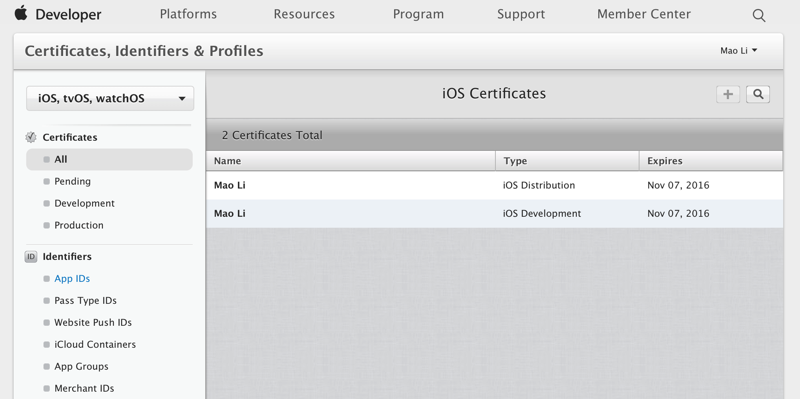The image size is (800, 399).
Task: Sort by Type column header
Action: pos(567,161)
